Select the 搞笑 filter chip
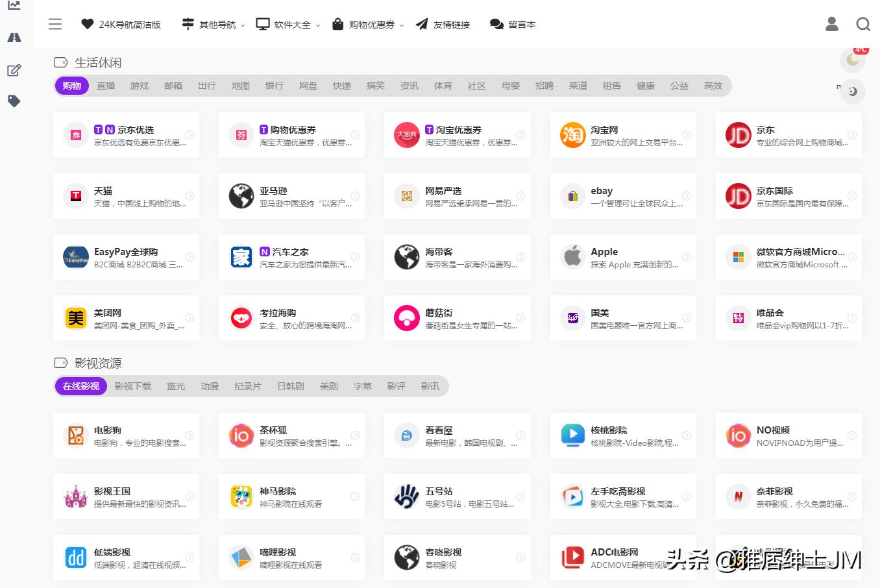This screenshot has height=588, width=880. [376, 85]
